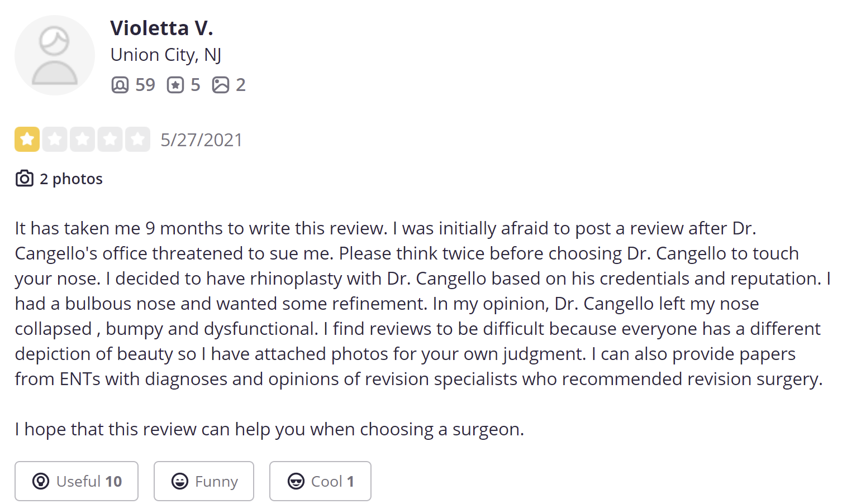Viewport: 852px width, 504px height.
Task: Mark review as Cool
Action: [320, 481]
